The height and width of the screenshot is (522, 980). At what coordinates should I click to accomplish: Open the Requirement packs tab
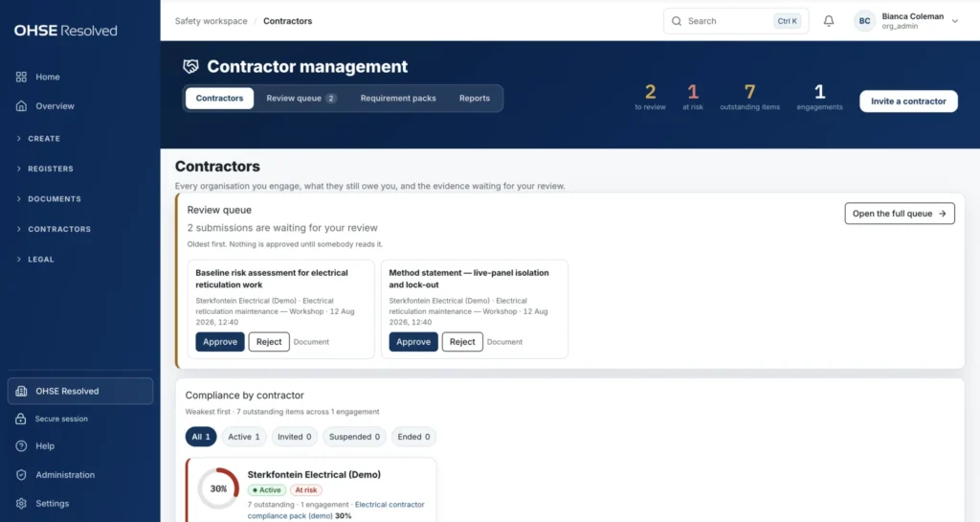click(x=398, y=98)
